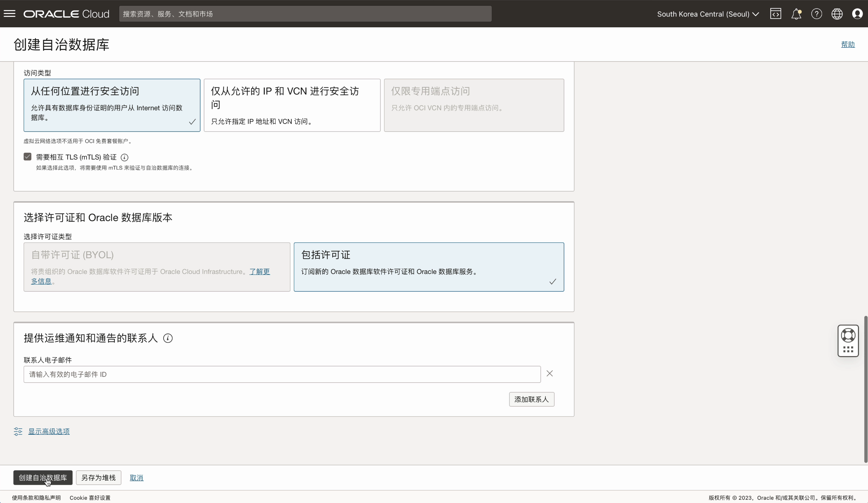The width and height of the screenshot is (868, 503).
Task: Open the lifebuoy support widget
Action: [848, 341]
